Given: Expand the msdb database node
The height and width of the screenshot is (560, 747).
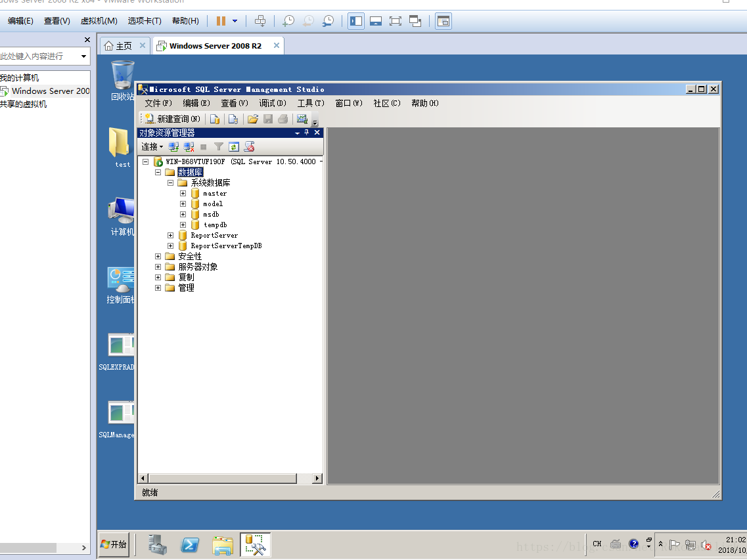Looking at the screenshot, I should tap(183, 214).
